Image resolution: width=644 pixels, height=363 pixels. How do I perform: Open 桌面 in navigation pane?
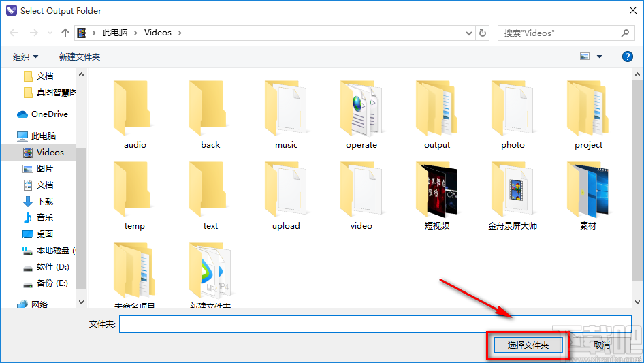[x=38, y=234]
